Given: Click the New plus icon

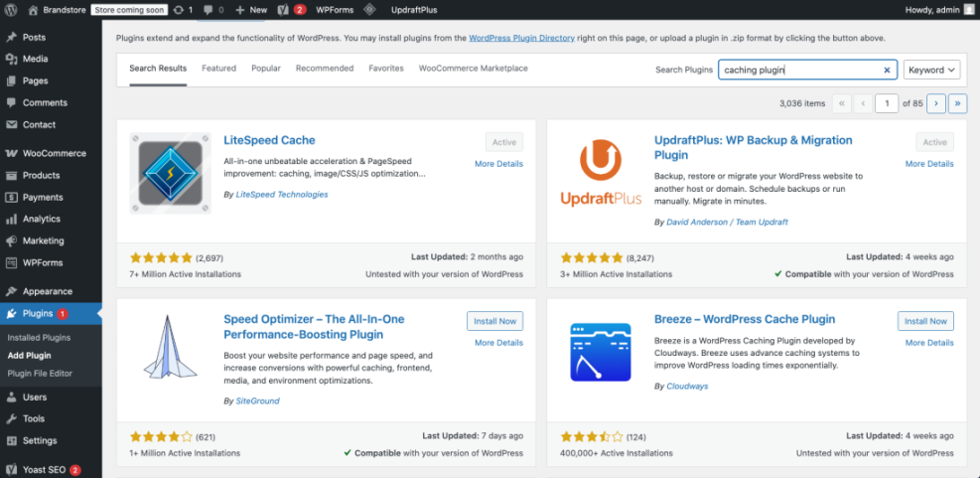Looking at the screenshot, I should click(240, 9).
